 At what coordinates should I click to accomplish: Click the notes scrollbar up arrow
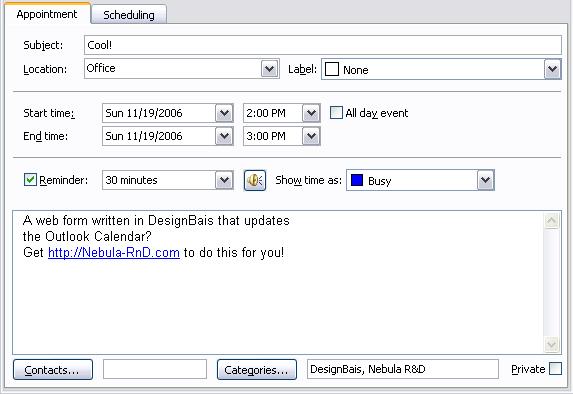tap(552, 220)
